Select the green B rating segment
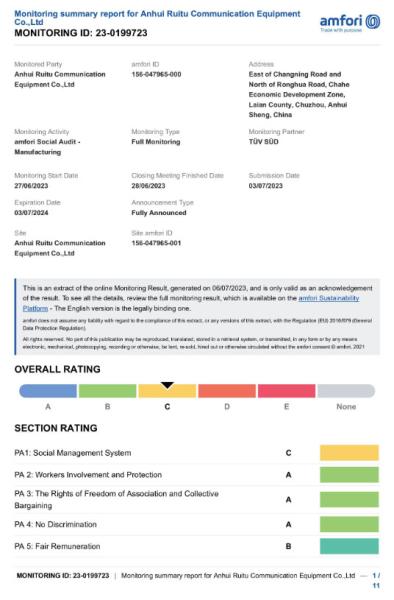This screenshot has height=600, width=394. coord(107,391)
